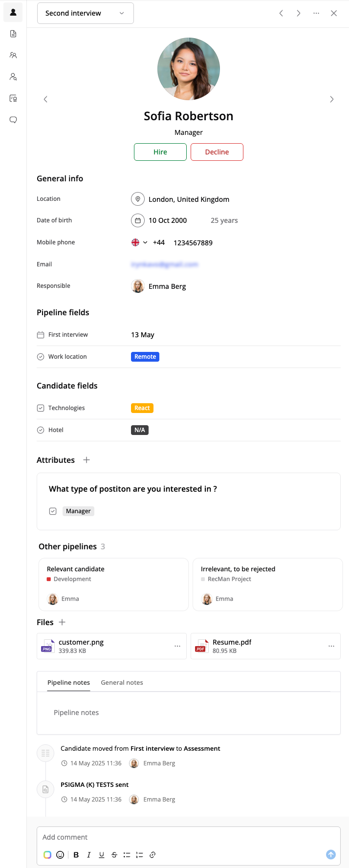This screenshot has width=349, height=868.
Task: Switch to the General notes tab
Action: coord(122,683)
